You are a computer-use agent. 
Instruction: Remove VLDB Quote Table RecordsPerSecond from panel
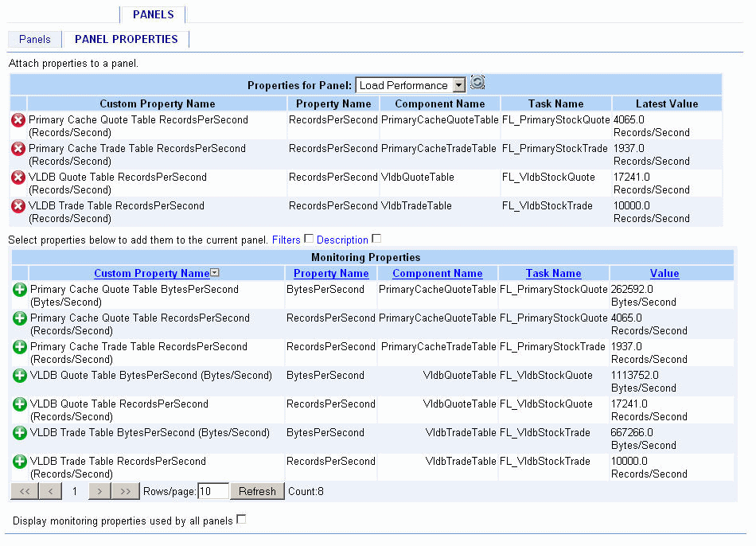(x=18, y=177)
